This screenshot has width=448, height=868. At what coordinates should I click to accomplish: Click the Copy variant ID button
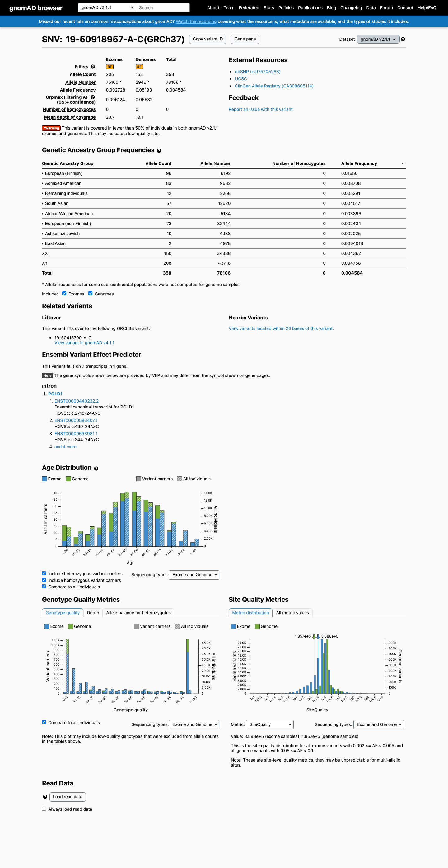pos(208,39)
